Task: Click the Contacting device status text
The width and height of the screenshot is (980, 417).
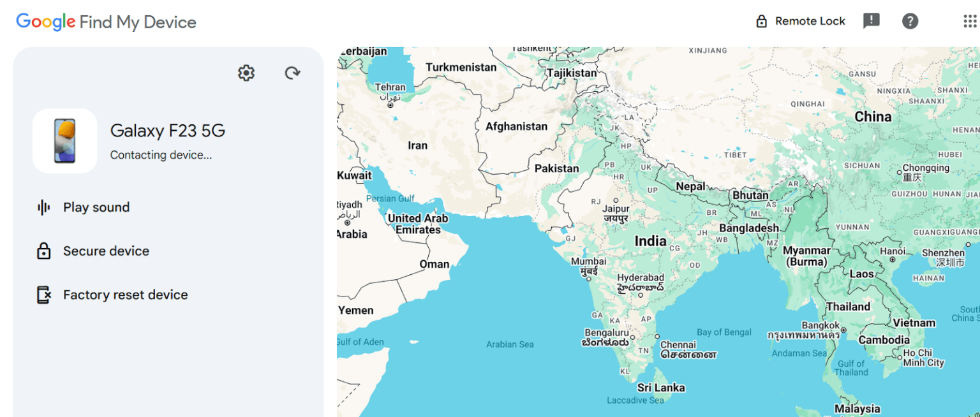Action: (161, 154)
